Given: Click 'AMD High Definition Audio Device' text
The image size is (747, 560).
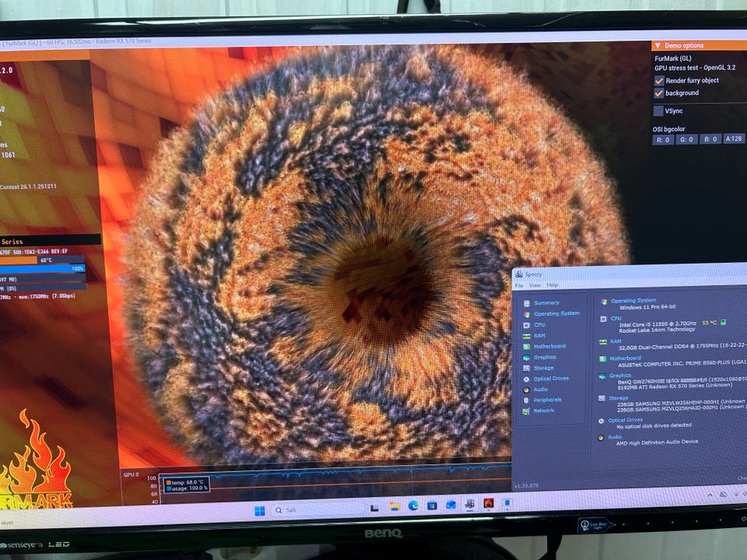Looking at the screenshot, I should click(657, 443).
